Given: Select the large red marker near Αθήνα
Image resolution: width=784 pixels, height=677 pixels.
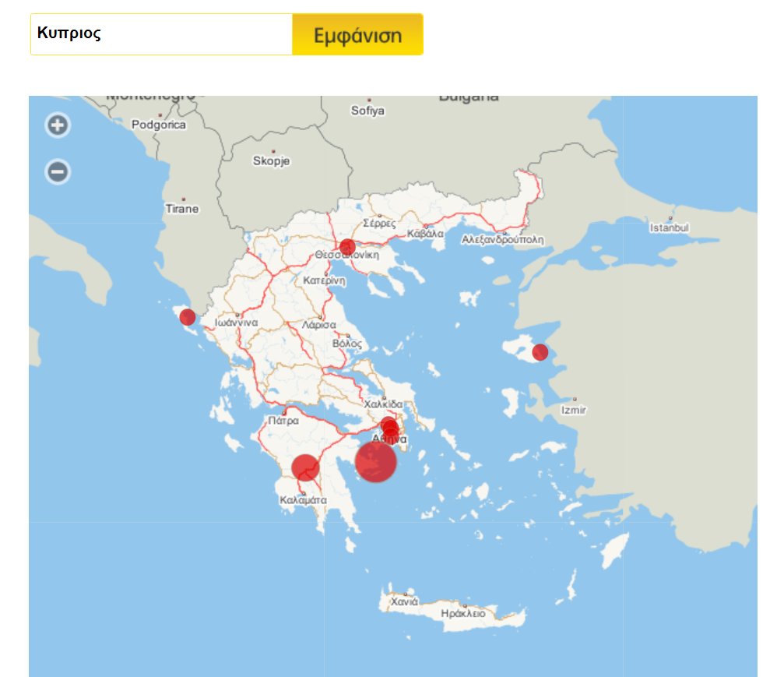Looking at the screenshot, I should tap(377, 461).
